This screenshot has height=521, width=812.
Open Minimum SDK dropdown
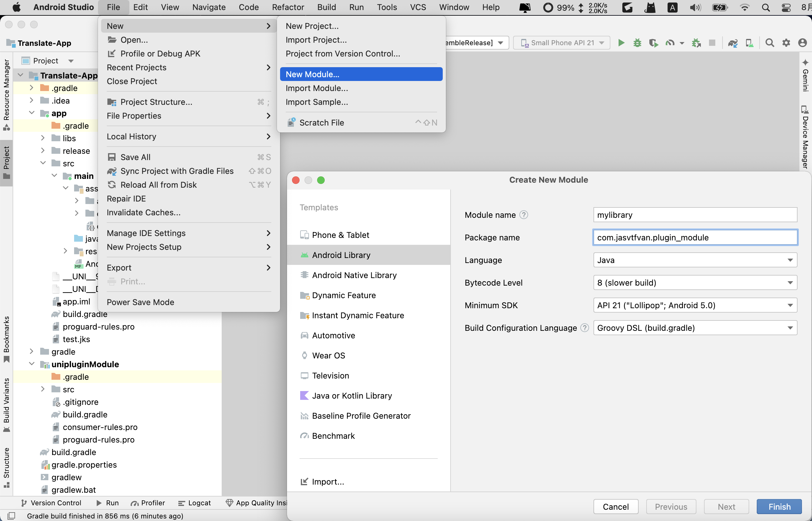pos(695,305)
